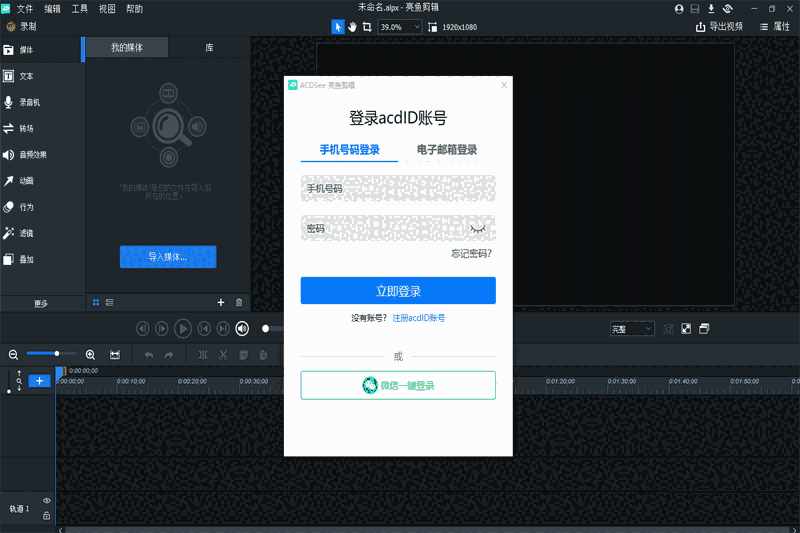Click 导入媒体 import media button
This screenshot has height=533, width=800.
[x=168, y=257]
